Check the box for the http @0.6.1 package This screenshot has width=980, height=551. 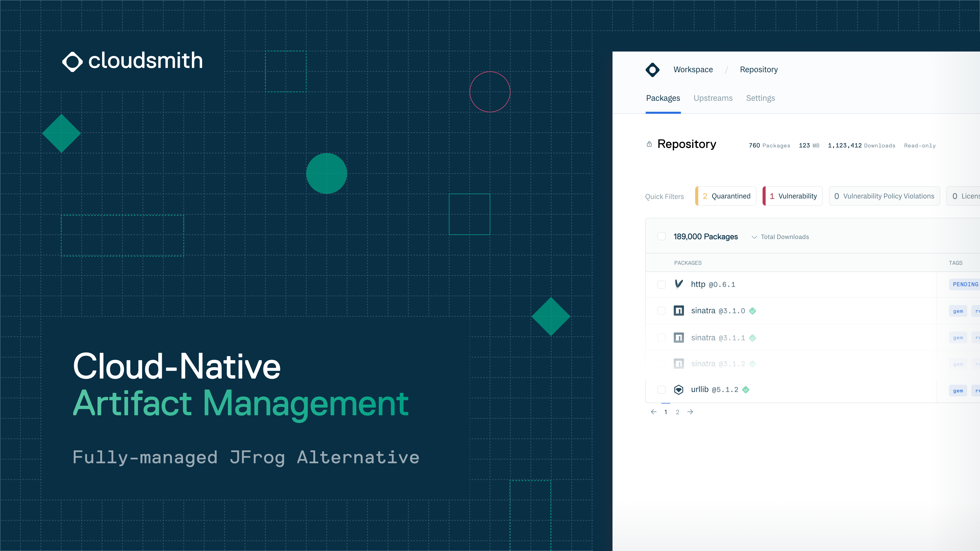pos(661,285)
